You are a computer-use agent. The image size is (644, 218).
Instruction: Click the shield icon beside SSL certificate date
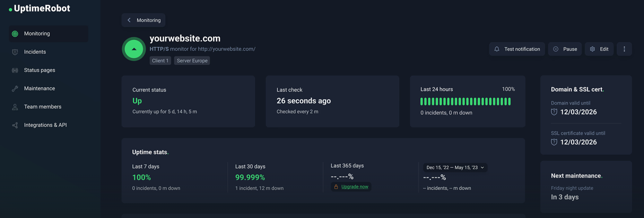[554, 142]
